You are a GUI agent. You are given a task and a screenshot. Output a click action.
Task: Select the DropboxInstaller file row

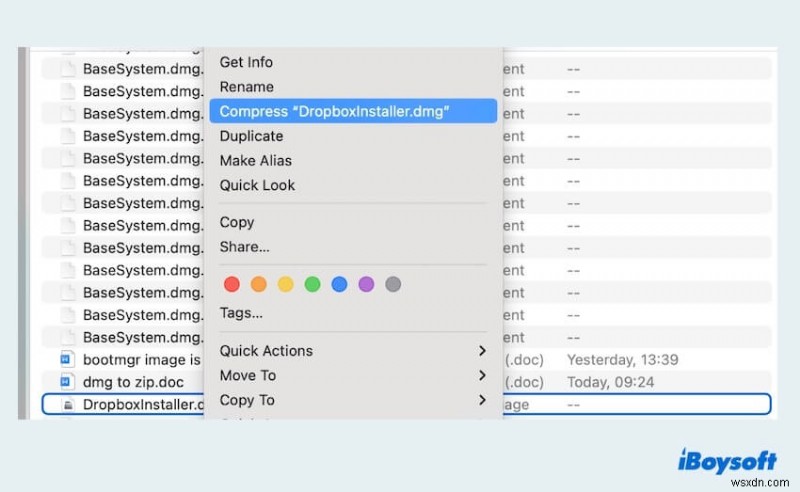click(406, 404)
